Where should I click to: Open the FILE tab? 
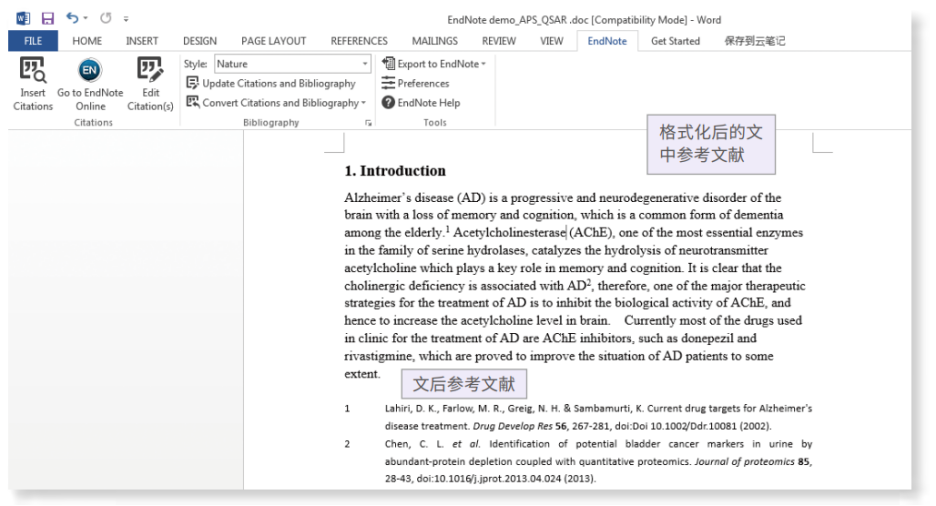coord(33,41)
